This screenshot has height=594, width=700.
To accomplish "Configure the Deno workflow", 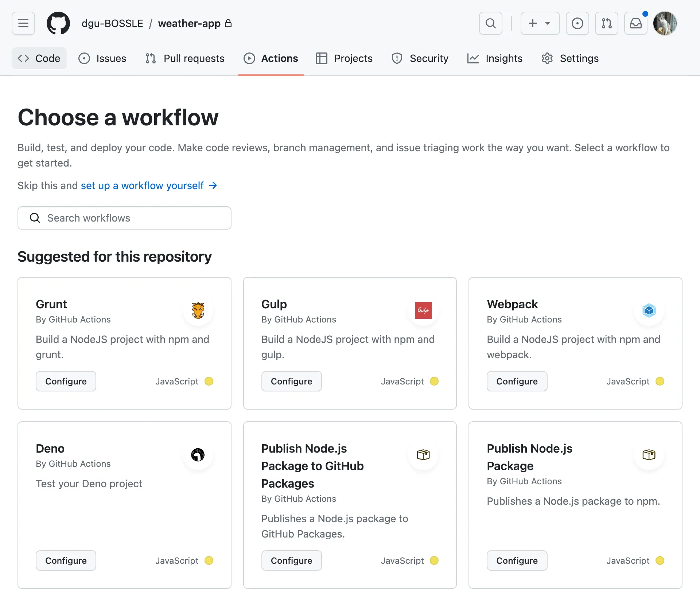I will 66,560.
